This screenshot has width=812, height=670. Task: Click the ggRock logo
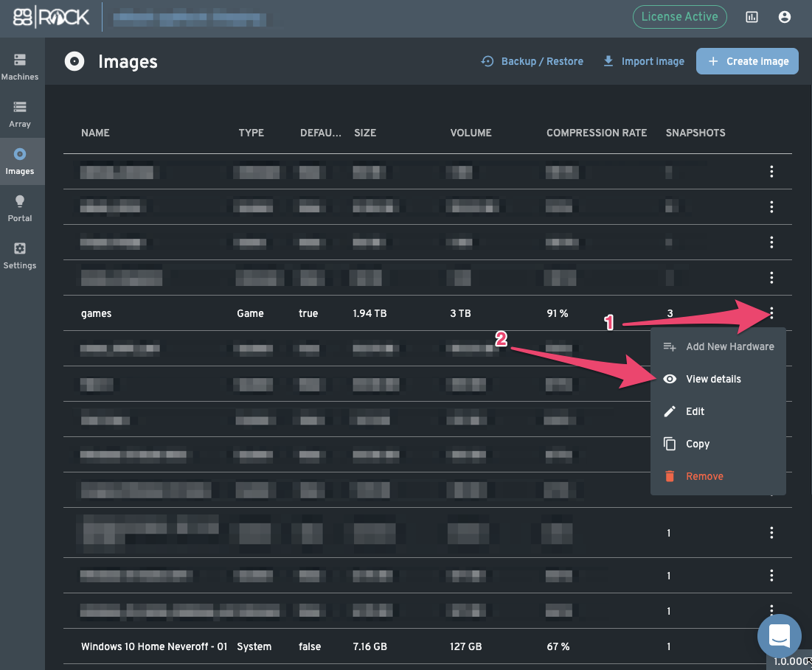point(51,17)
